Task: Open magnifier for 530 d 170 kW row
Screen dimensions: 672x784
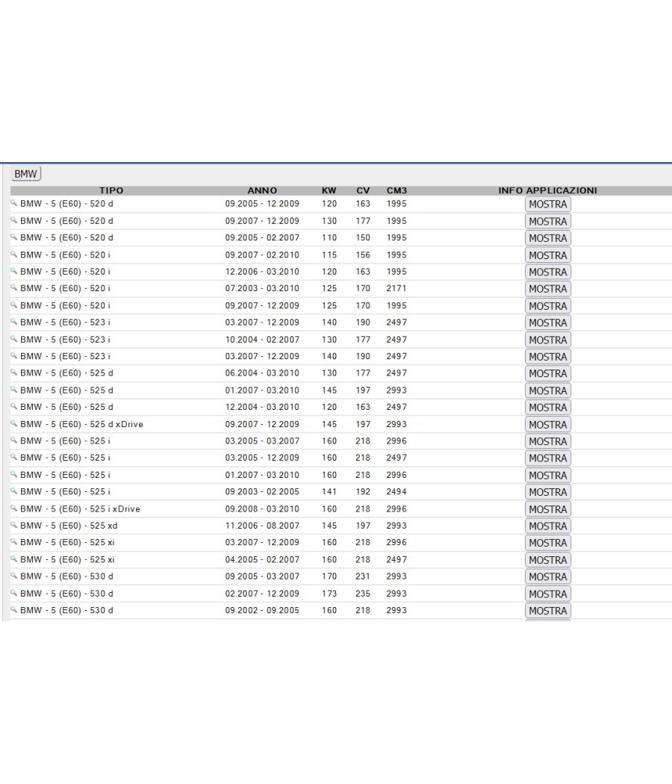Action: (14, 576)
